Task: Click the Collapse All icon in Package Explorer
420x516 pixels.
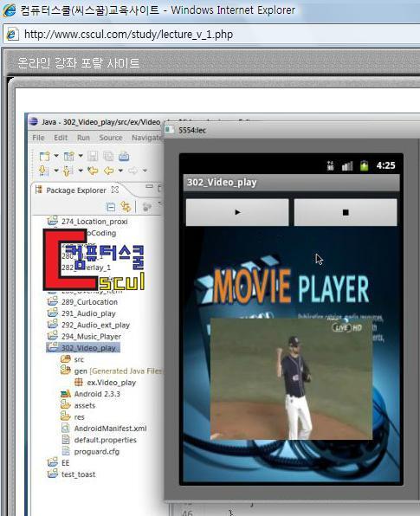Action: point(111,207)
